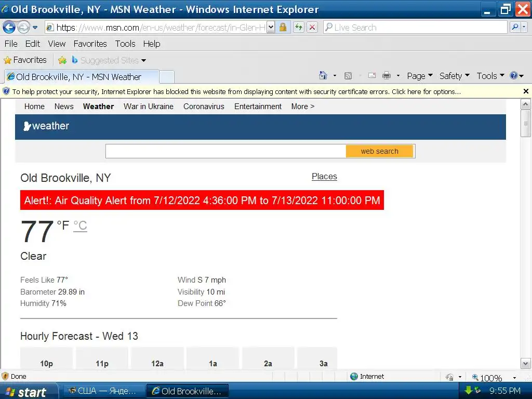Open the Edit menu
The height and width of the screenshot is (399, 532).
[33, 44]
